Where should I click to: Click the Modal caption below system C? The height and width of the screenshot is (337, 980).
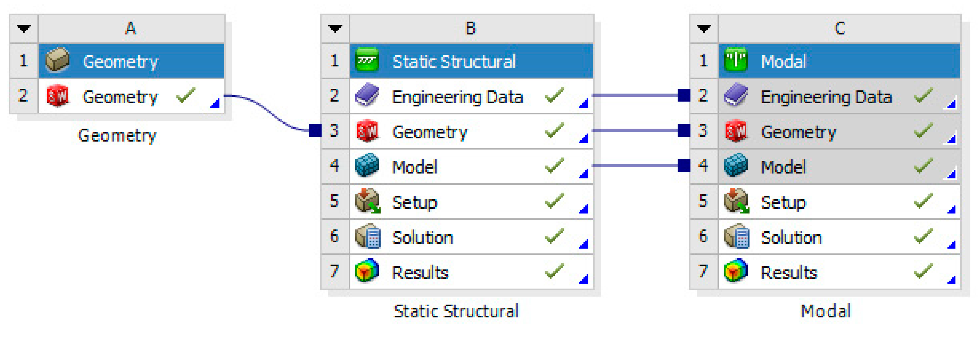pos(825,311)
